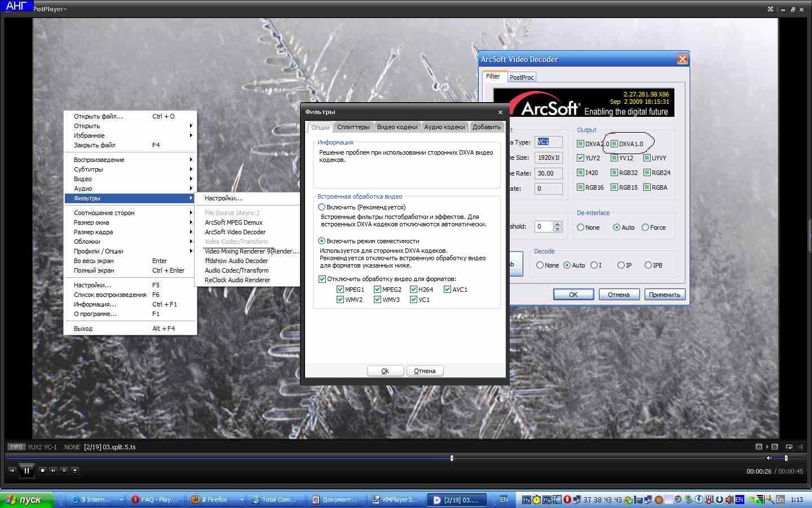Click Отмена in ArcSoft Video Decoder

point(619,295)
